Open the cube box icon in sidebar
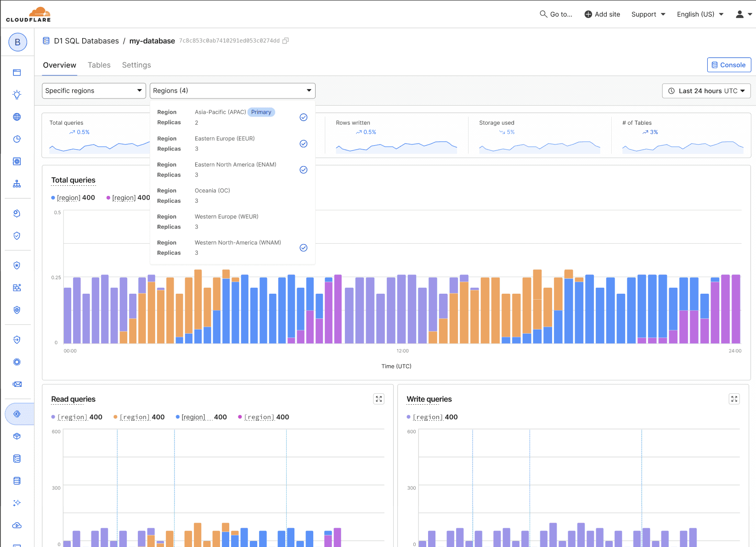756x547 pixels. click(17, 436)
